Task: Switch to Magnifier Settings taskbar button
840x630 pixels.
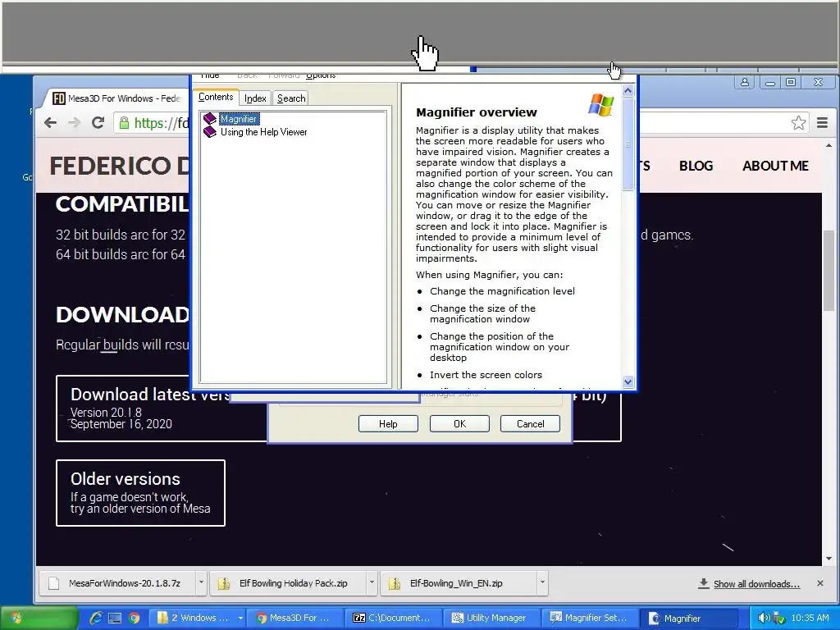Action: [589, 618]
